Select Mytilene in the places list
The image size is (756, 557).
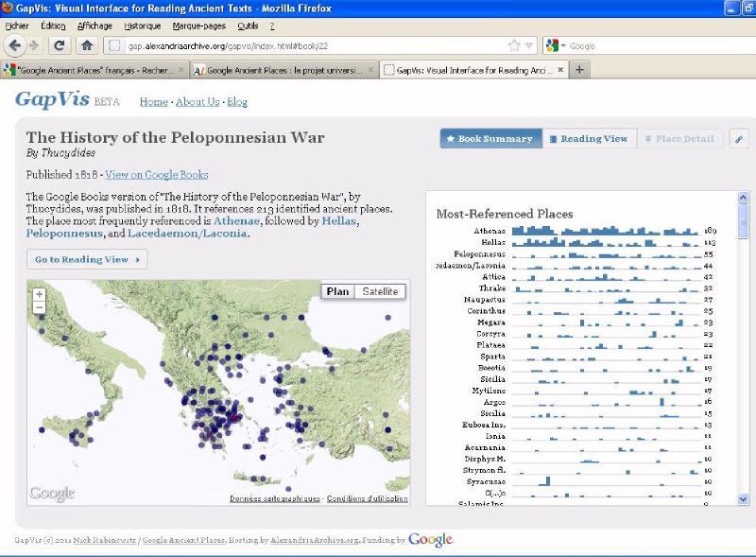(489, 391)
